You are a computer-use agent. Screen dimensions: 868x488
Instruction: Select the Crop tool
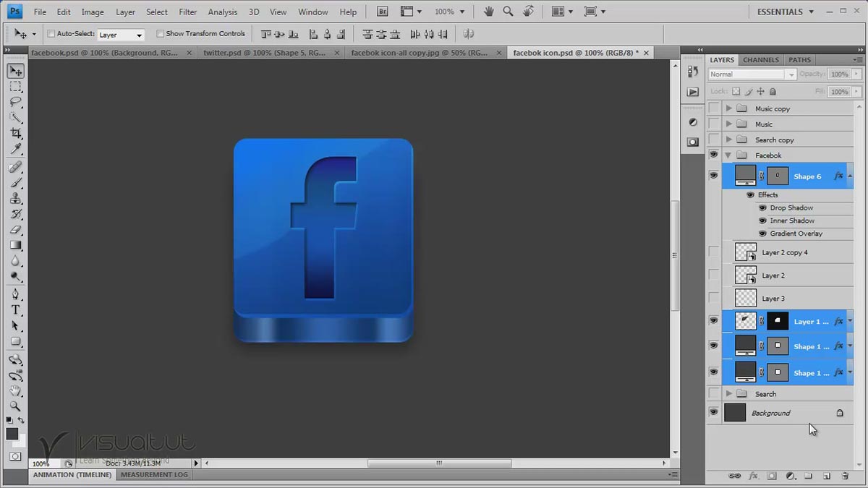(16, 133)
